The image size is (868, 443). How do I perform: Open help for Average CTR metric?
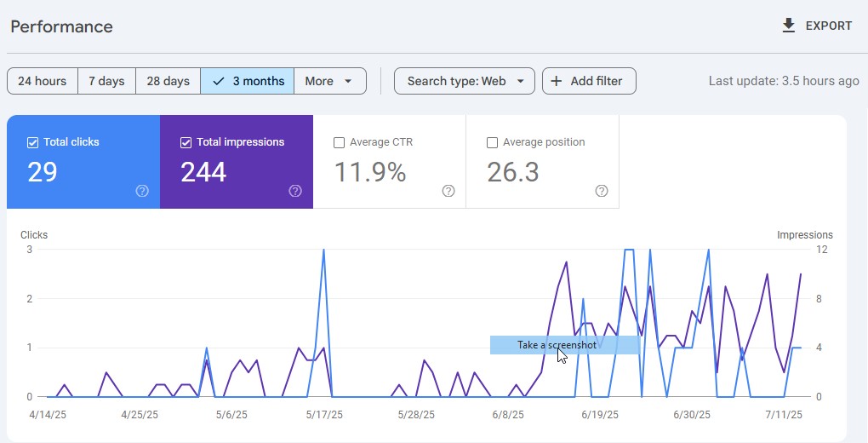pos(448,192)
